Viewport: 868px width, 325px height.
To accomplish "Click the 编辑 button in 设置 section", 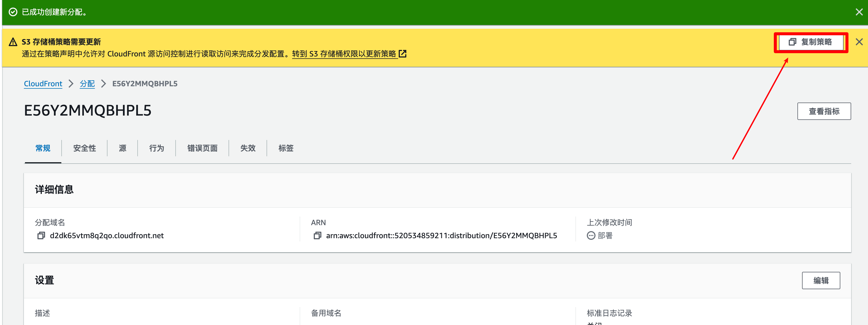I will tap(821, 281).
